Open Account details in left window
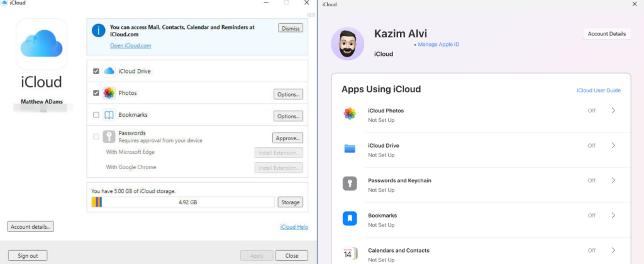Viewport: 644px width, 264px height. point(30,227)
